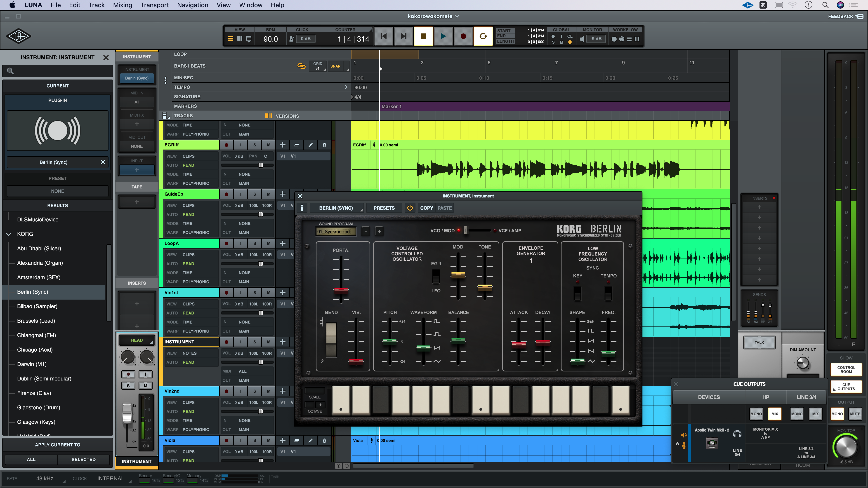Click the minus icon on EGRiff track

coord(297,145)
